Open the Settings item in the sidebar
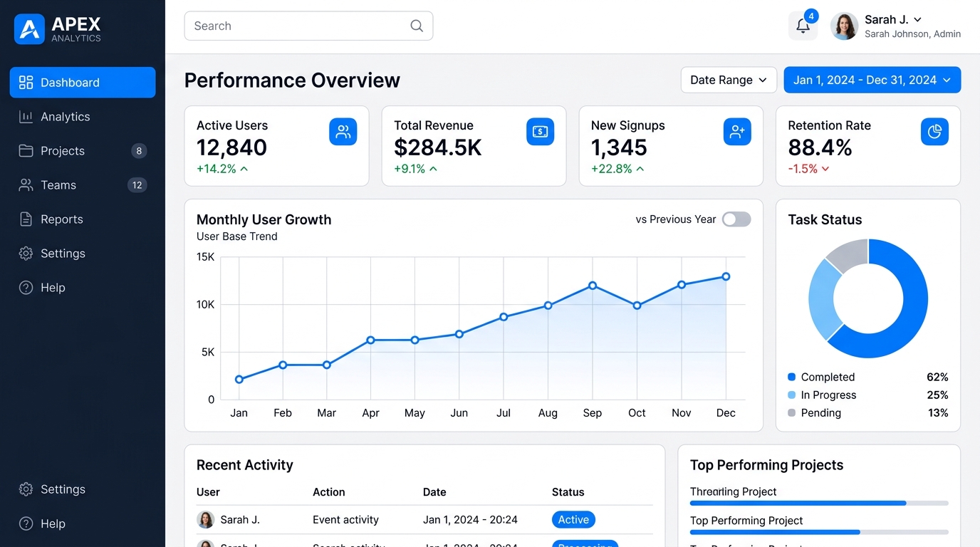Image resolution: width=980 pixels, height=547 pixels. coord(61,253)
